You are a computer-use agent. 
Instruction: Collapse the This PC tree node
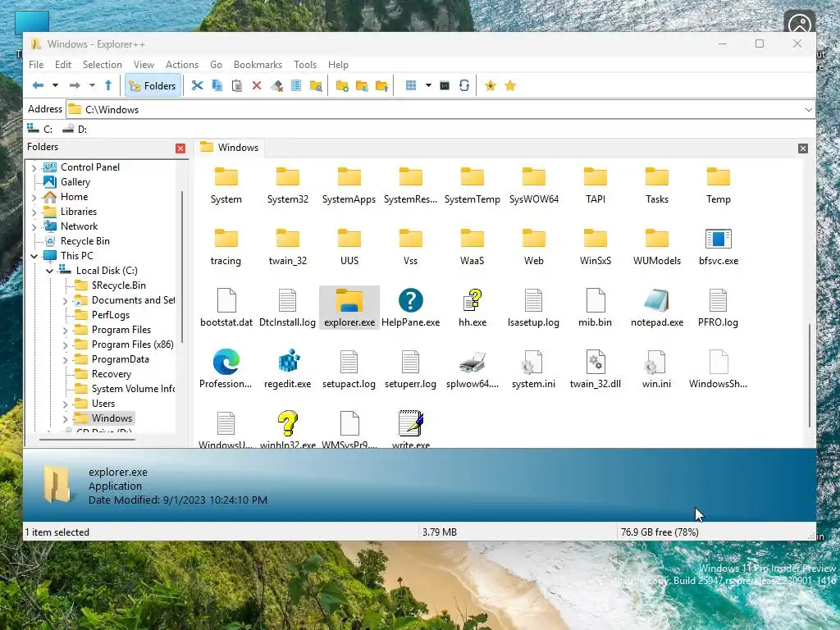[x=34, y=256]
